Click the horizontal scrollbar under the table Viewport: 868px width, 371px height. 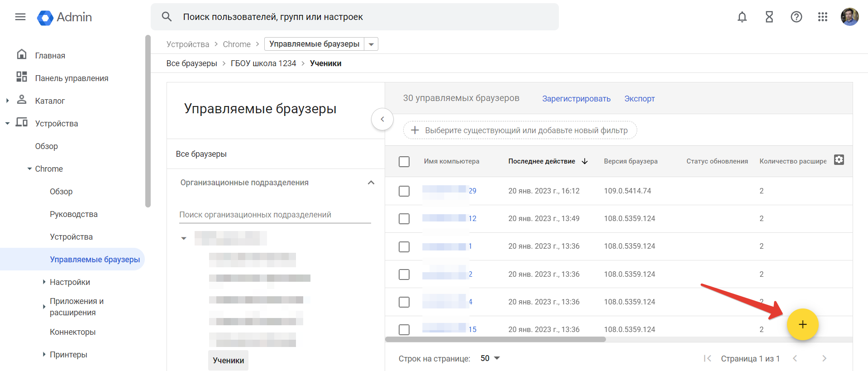pos(496,339)
